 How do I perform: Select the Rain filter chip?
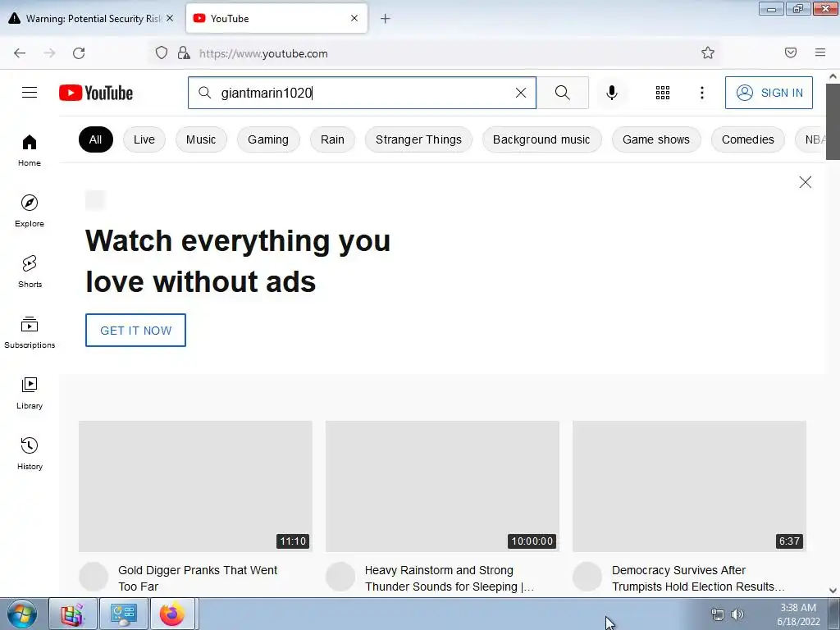(x=332, y=139)
